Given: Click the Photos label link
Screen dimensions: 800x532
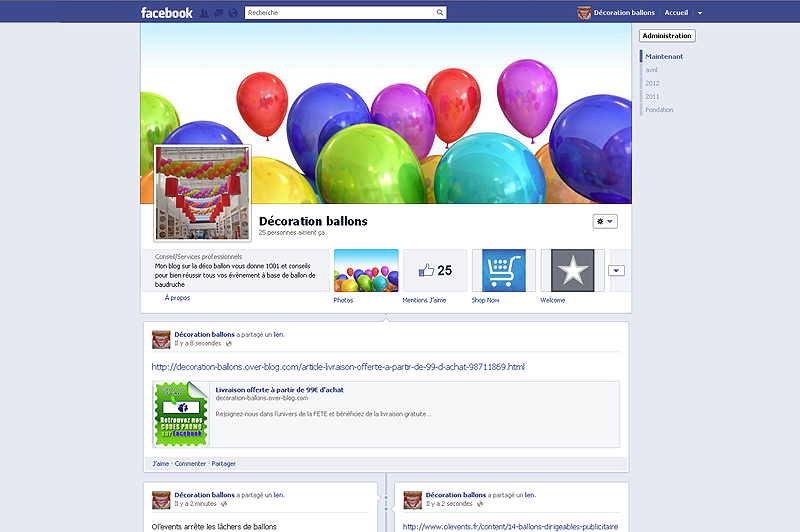Looking at the screenshot, I should click(x=343, y=300).
